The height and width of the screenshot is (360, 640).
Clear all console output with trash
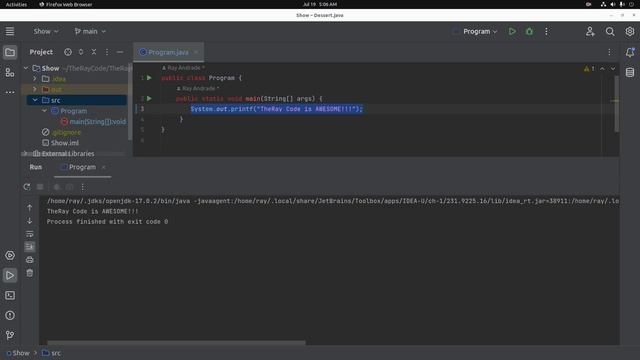(x=29, y=273)
